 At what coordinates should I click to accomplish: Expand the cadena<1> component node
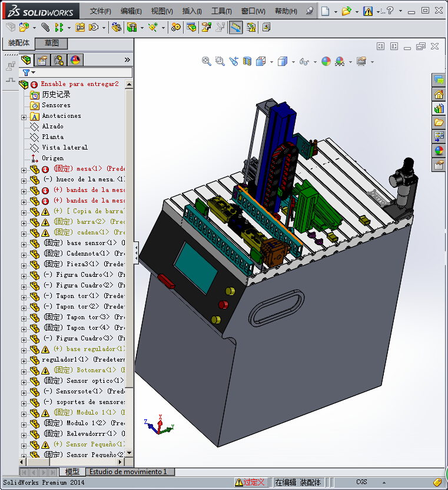[24, 234]
